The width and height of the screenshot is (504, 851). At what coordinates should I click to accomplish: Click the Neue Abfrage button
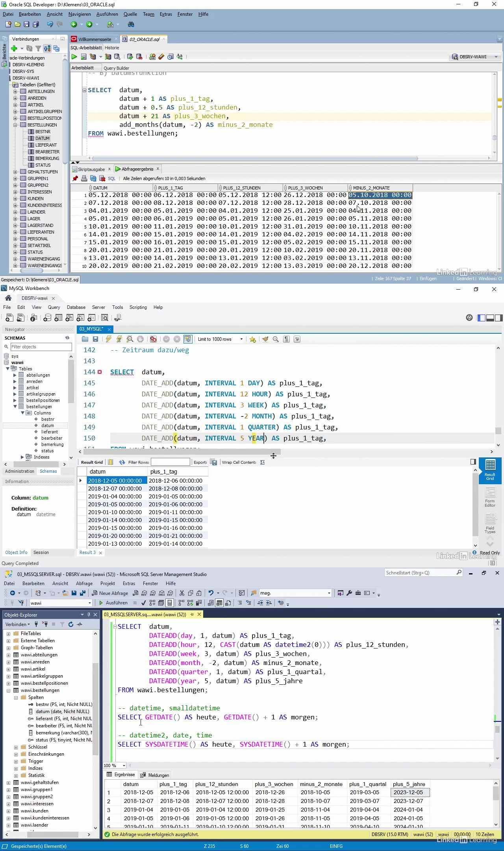(110, 593)
